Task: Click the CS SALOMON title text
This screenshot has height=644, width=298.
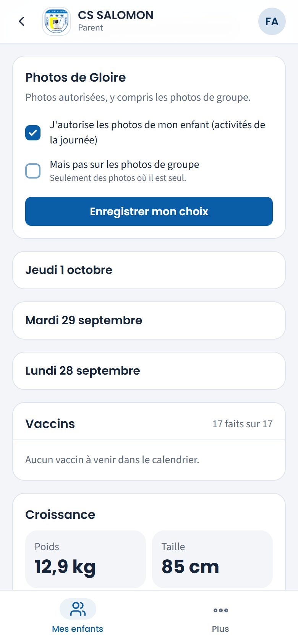Action: [116, 15]
